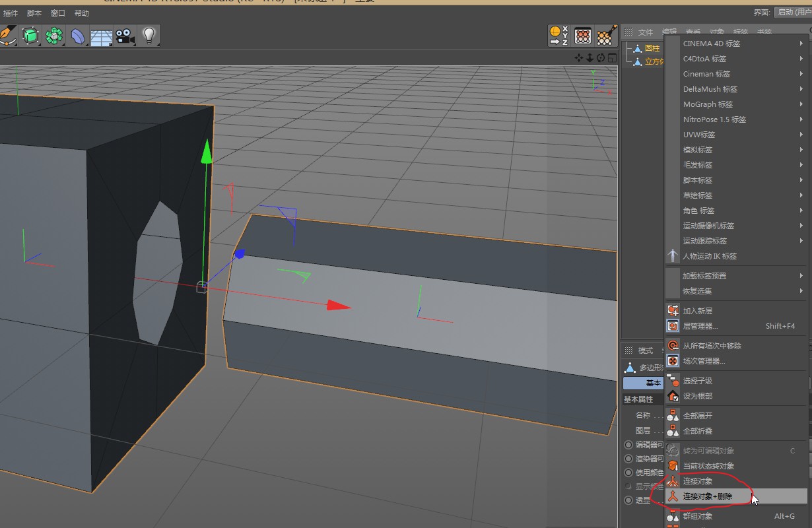Click the red X axis arrow handle
This screenshot has height=528, width=812.
click(x=339, y=305)
